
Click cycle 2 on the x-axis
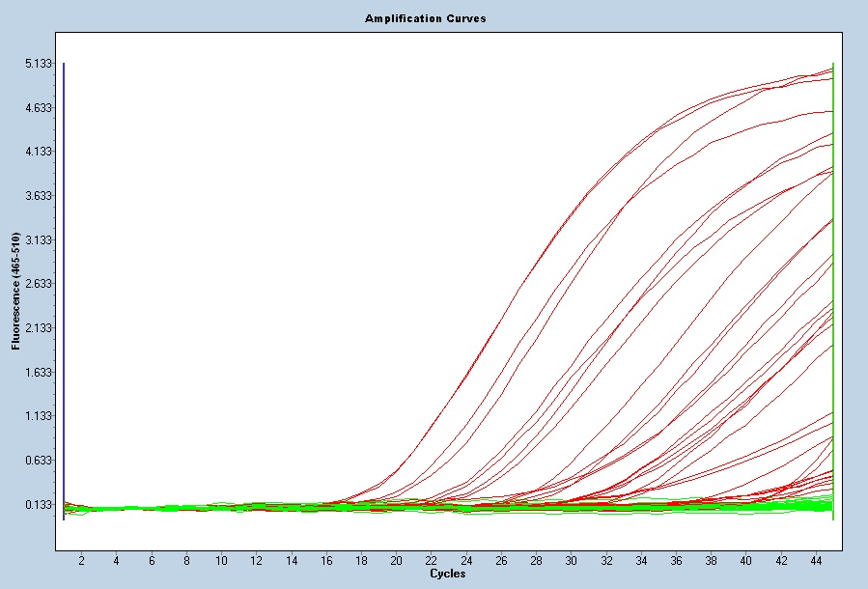coord(81,560)
